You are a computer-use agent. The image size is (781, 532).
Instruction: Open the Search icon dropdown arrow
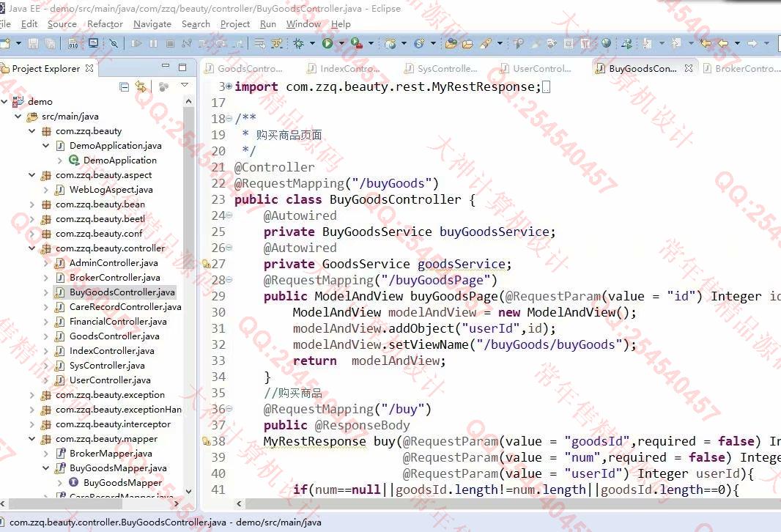500,44
